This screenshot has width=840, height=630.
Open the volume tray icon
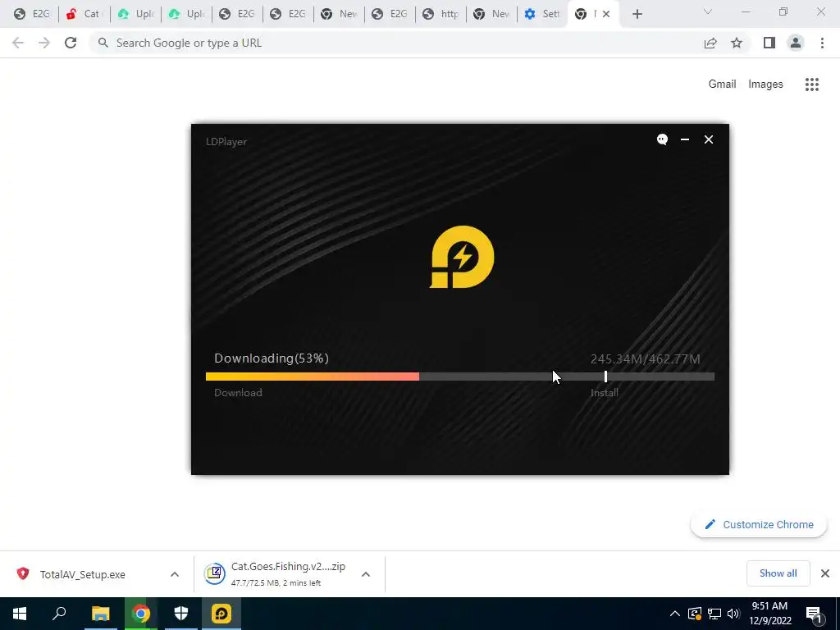pyautogui.click(x=733, y=614)
